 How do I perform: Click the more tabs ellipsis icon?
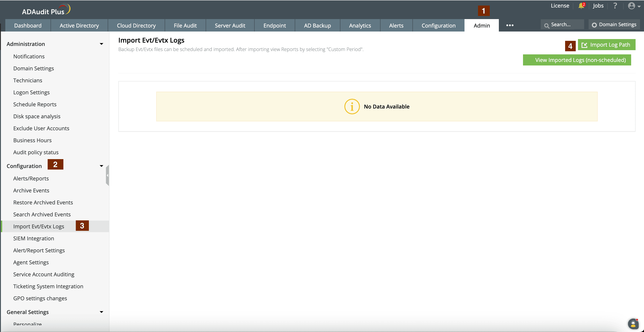pos(510,25)
